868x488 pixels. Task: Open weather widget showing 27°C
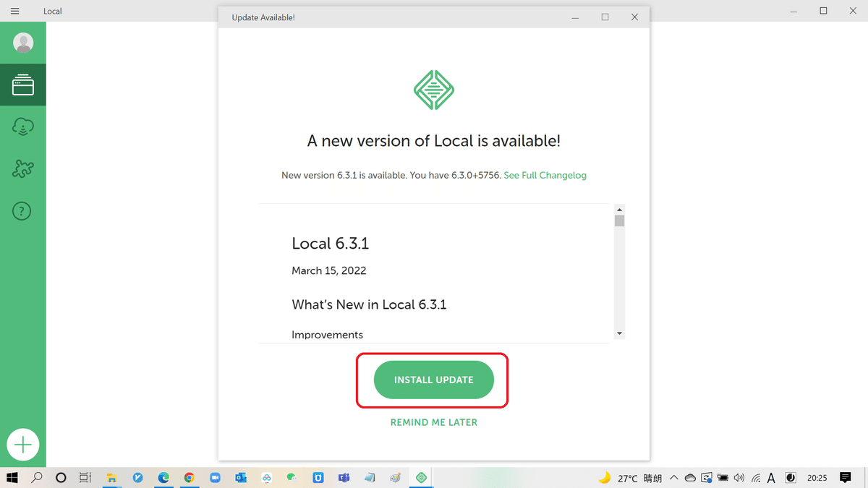click(629, 478)
